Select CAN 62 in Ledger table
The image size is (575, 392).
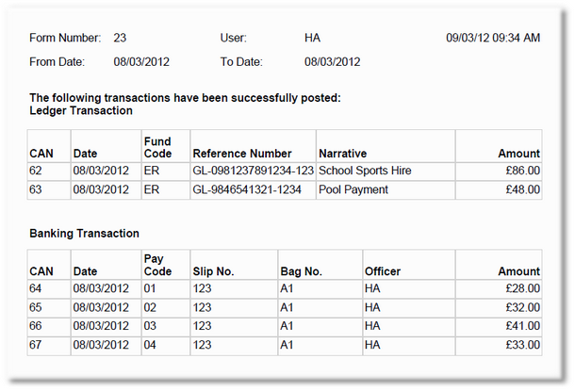37,171
